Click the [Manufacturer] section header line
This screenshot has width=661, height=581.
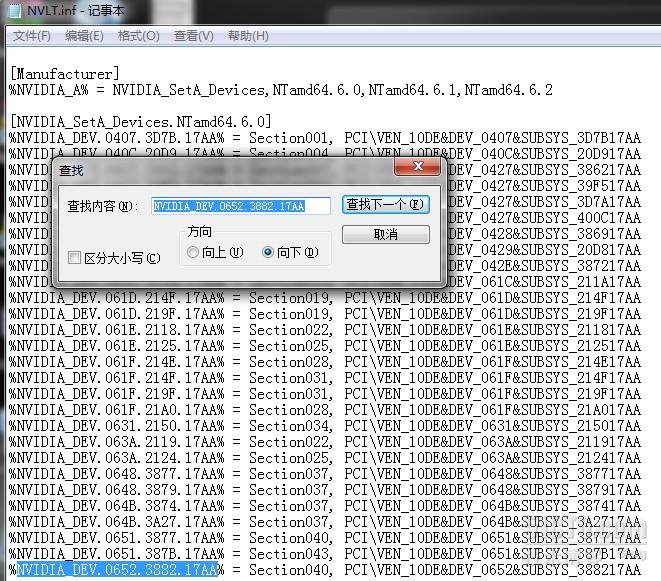coord(64,74)
